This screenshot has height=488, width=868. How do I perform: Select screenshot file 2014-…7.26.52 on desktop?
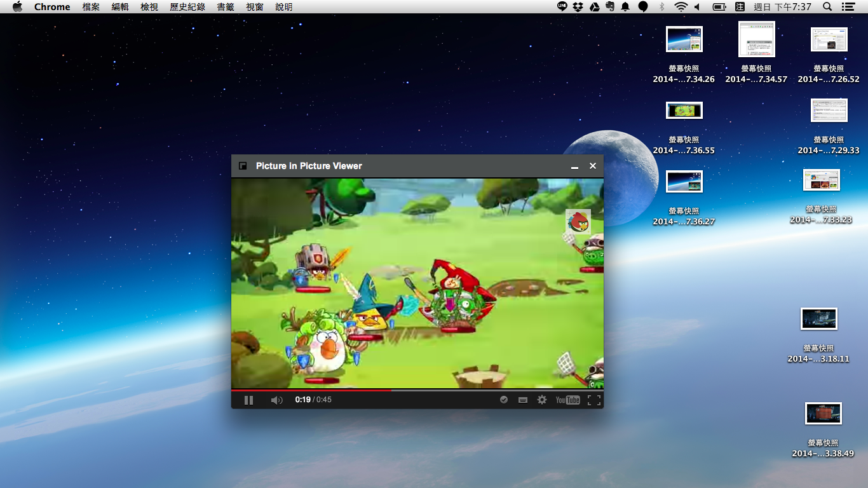(829, 55)
